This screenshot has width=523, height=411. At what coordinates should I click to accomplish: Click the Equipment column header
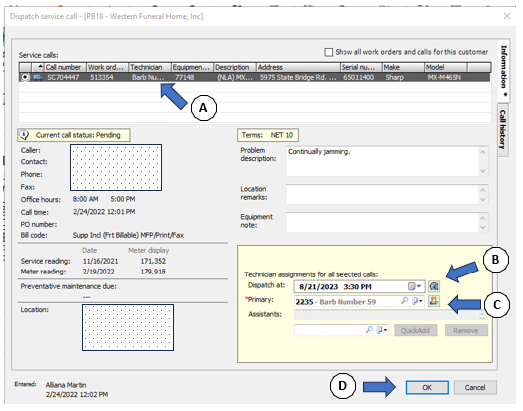point(192,67)
